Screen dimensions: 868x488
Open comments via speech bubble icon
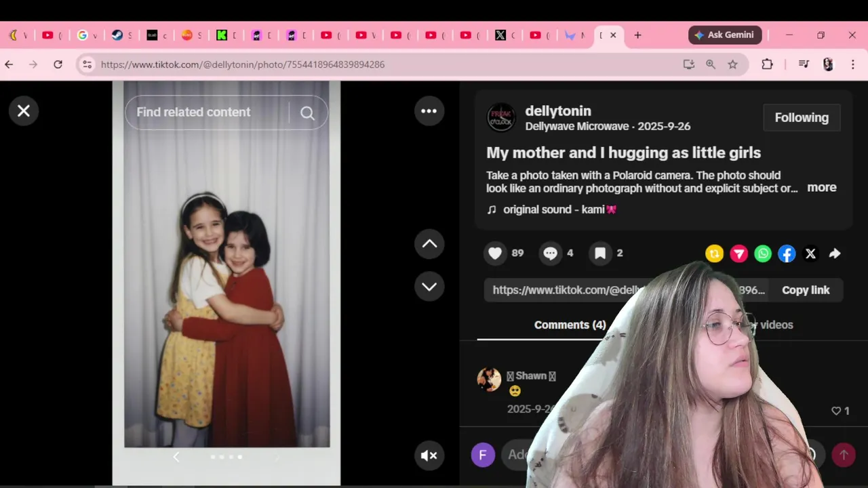click(x=550, y=253)
